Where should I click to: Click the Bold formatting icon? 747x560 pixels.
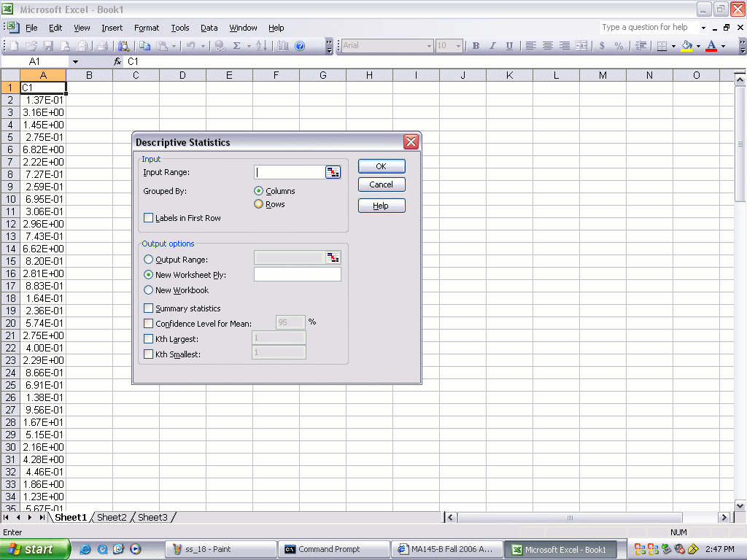[x=476, y=46]
